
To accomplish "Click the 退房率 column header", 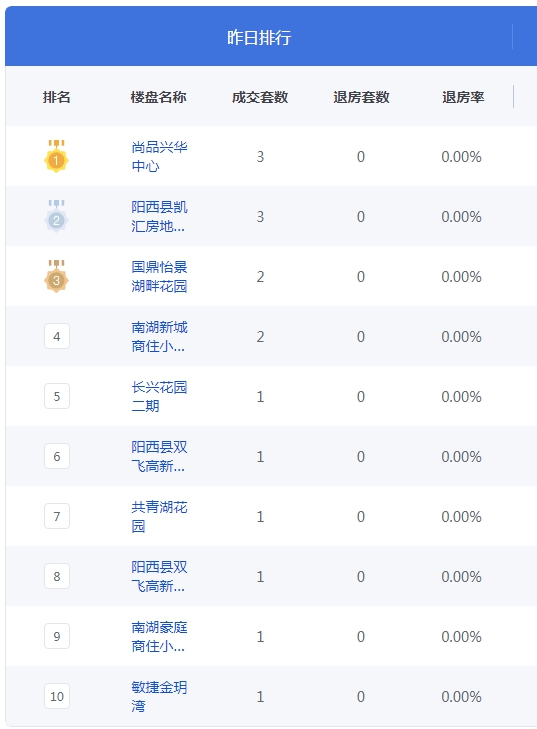I will pos(463,97).
